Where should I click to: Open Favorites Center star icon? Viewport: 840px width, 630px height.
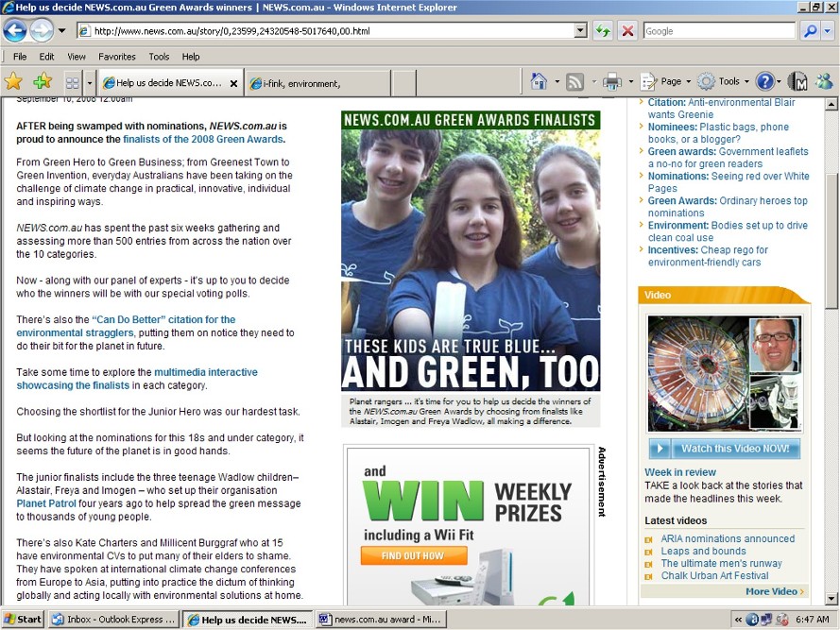[x=13, y=82]
